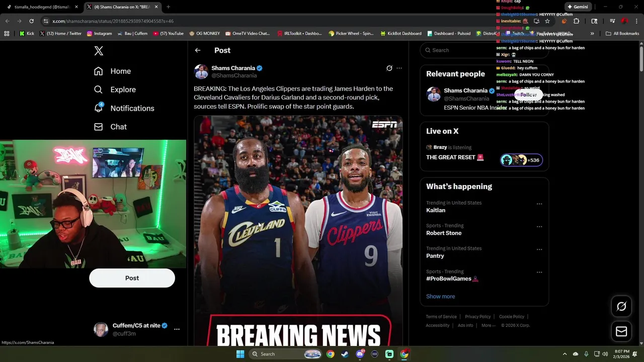This screenshot has height=362, width=644.
Task: Open the KickBot Dashboard bookmark
Action: tap(400, 34)
